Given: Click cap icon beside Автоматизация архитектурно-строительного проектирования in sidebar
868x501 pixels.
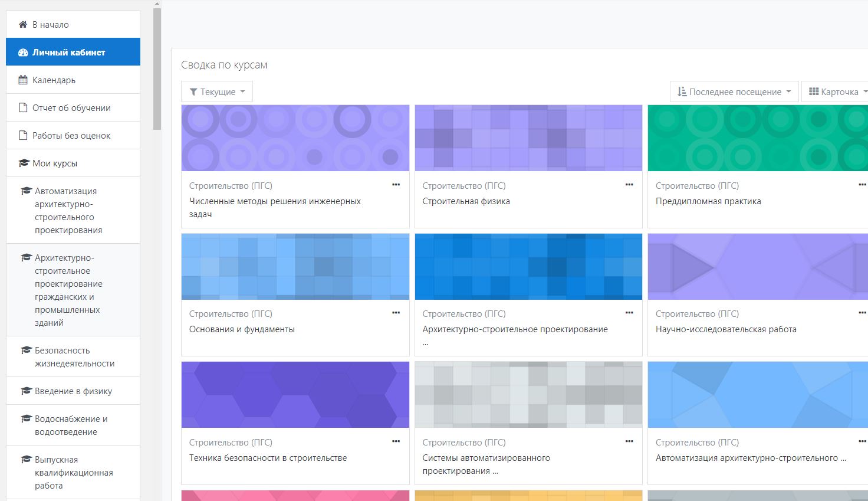Looking at the screenshot, I should coord(26,191).
